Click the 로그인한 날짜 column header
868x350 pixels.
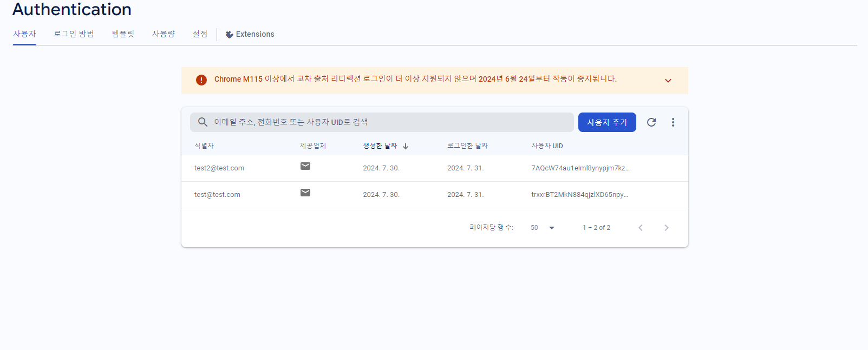[467, 146]
